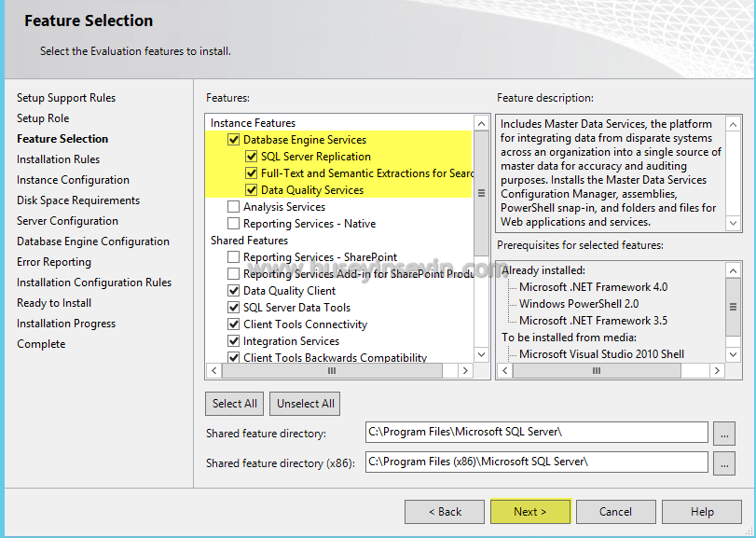Select the Instance Features tree node
756x538 pixels.
point(253,123)
